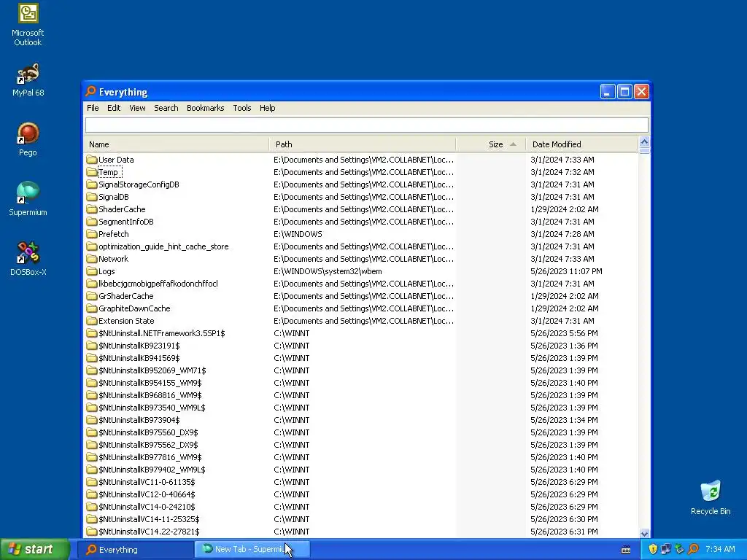Screen dimensions: 747x560
Task: Select $NtUninstallKB975560_DX9$ row
Action: (x=147, y=432)
